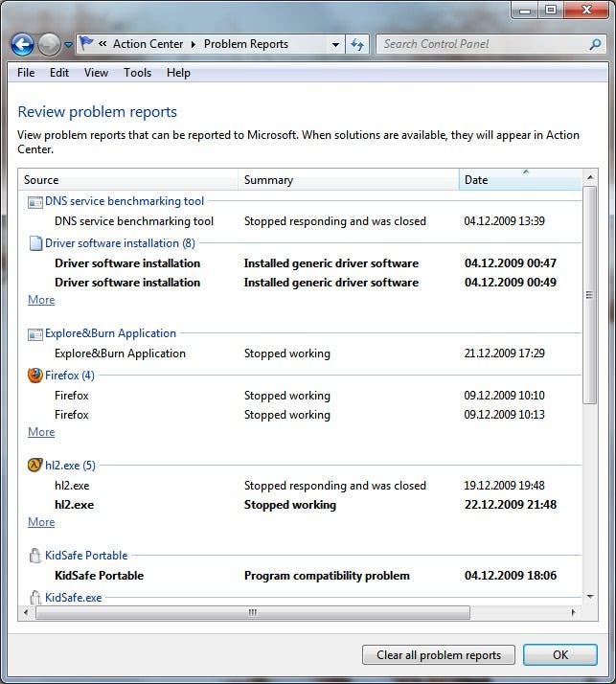Sort list by Source column header

128,180
